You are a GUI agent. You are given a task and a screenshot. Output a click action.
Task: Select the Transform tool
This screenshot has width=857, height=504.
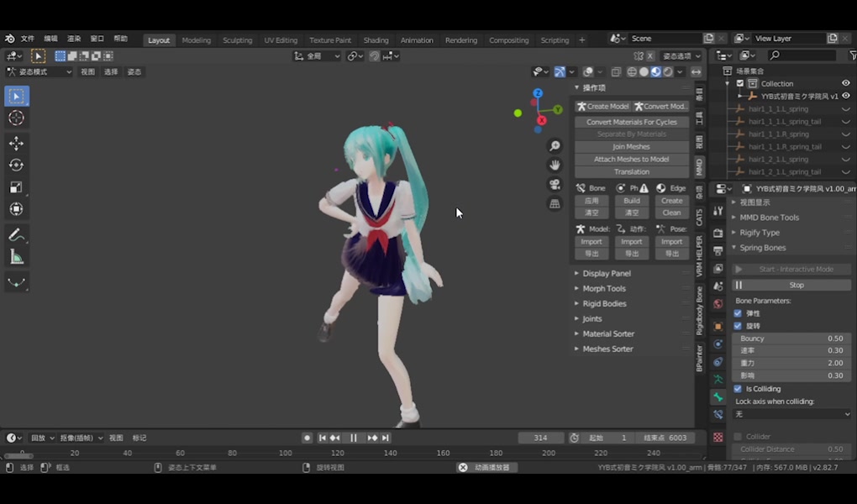(x=17, y=209)
